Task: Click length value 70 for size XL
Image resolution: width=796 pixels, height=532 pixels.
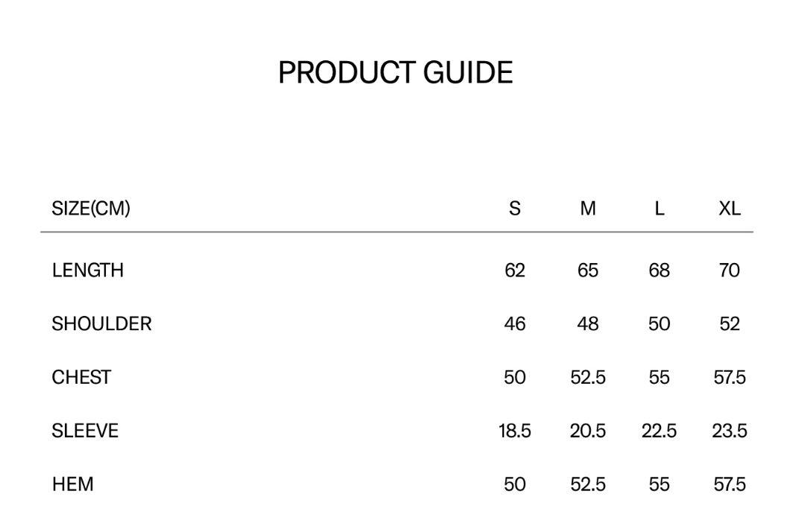Action: (x=730, y=270)
